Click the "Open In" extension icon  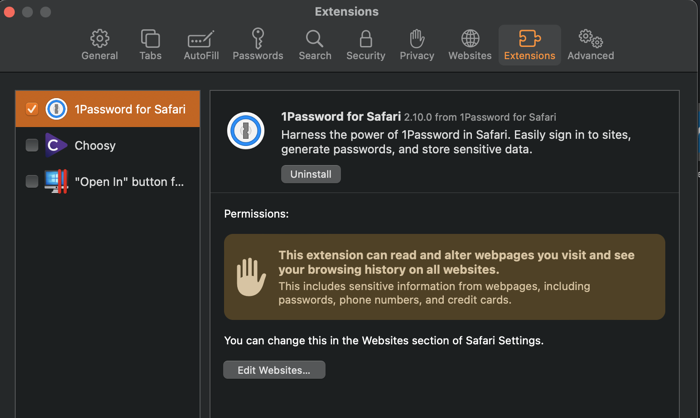click(x=56, y=182)
